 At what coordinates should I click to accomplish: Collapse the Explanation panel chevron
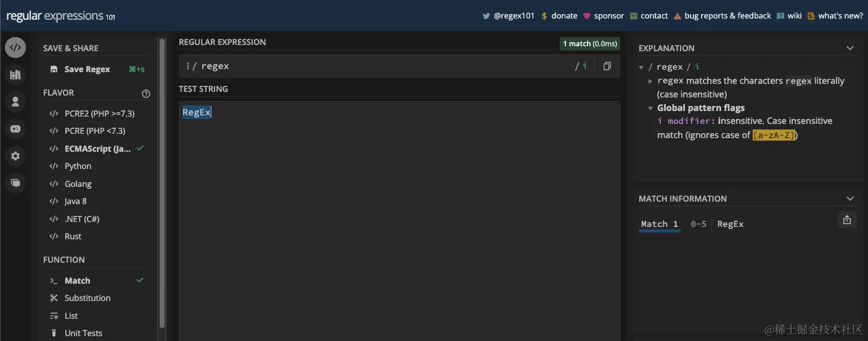coord(850,48)
